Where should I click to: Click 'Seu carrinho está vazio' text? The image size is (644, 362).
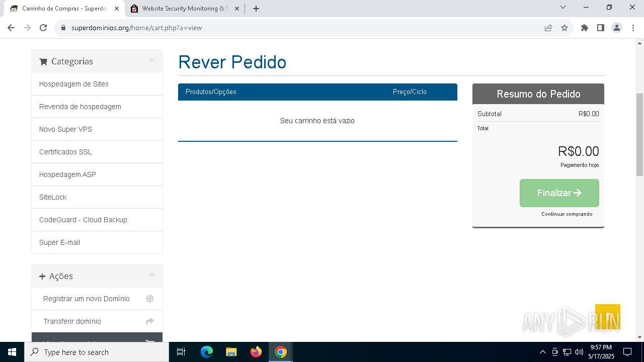(317, 121)
